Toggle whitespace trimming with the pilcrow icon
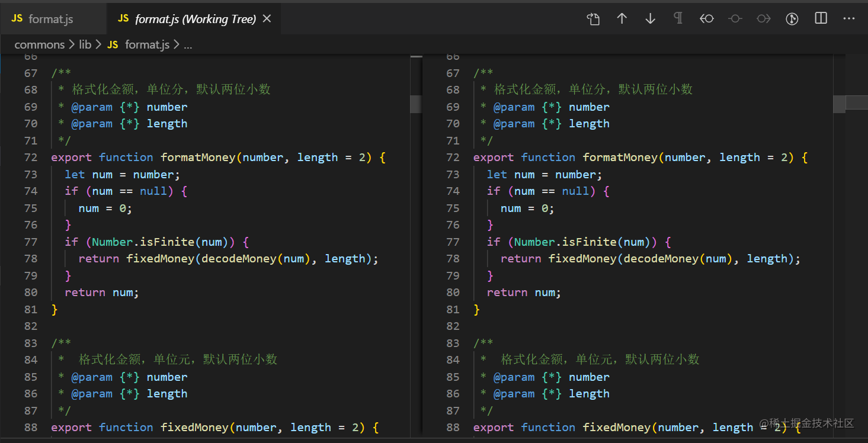This screenshot has width=868, height=443. pos(678,18)
